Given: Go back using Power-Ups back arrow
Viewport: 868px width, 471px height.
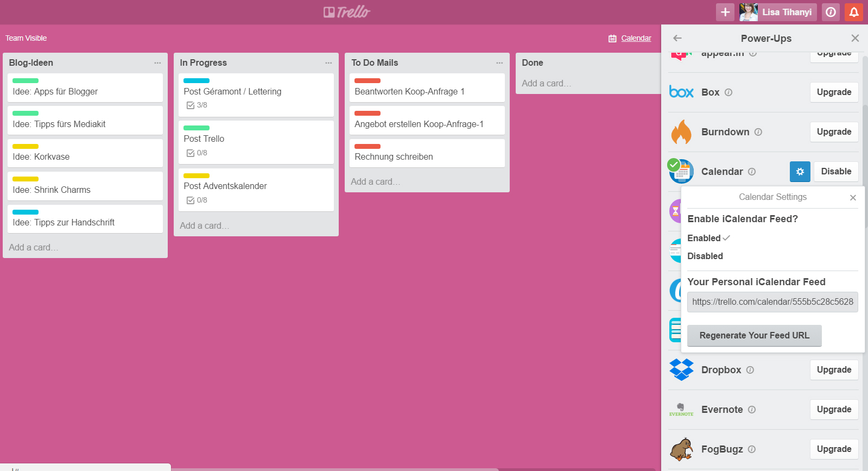Looking at the screenshot, I should (x=677, y=38).
